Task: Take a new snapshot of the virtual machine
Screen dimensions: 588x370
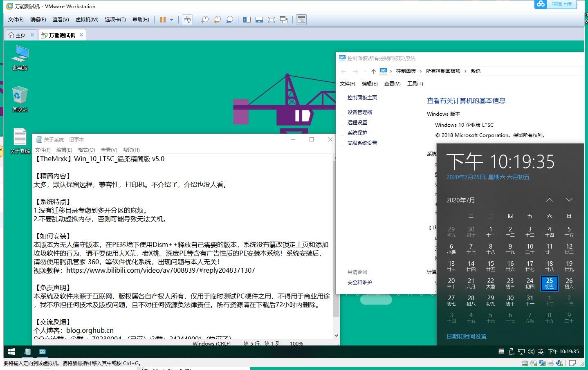Action: point(204,19)
